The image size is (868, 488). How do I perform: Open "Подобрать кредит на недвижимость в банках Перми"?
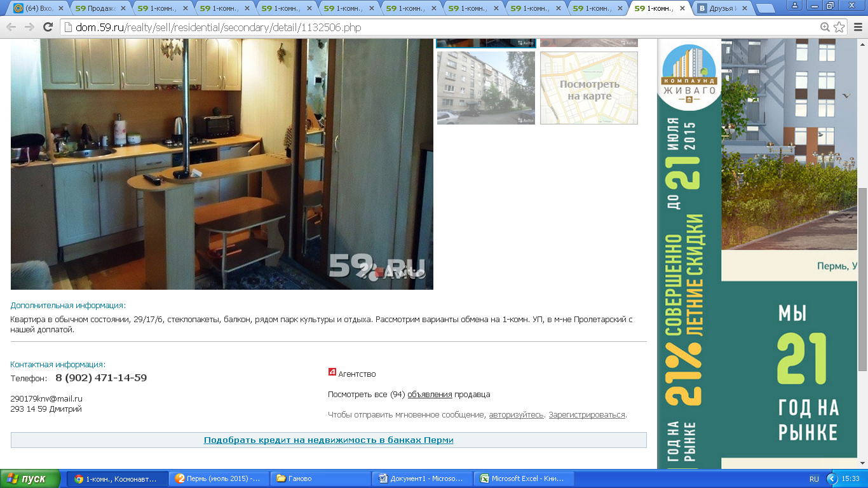coord(329,440)
